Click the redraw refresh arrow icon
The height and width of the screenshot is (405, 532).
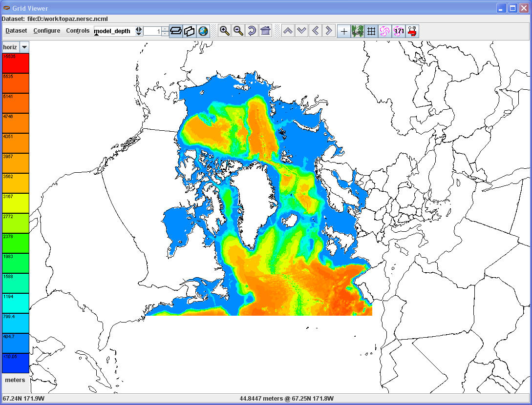pos(252,31)
